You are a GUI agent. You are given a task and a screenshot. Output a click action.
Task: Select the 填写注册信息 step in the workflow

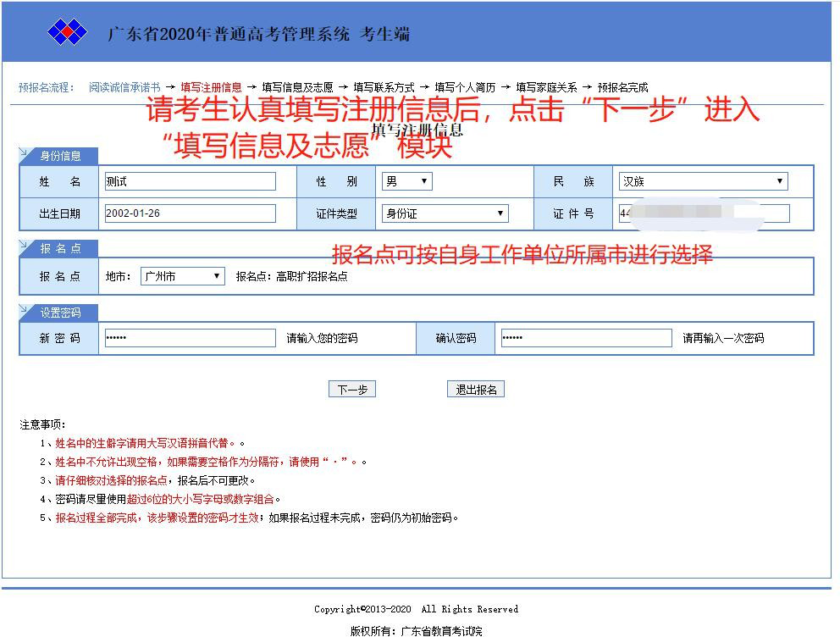click(x=211, y=87)
